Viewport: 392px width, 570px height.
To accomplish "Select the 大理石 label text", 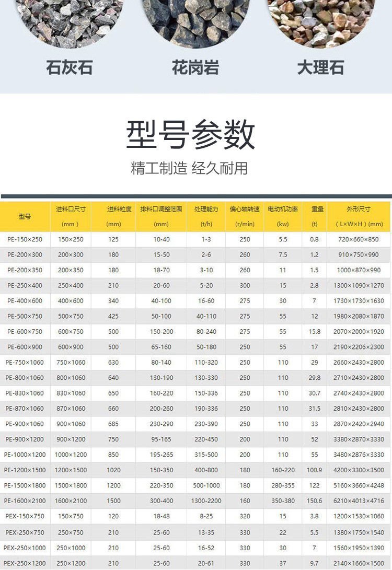I will 320,68.
